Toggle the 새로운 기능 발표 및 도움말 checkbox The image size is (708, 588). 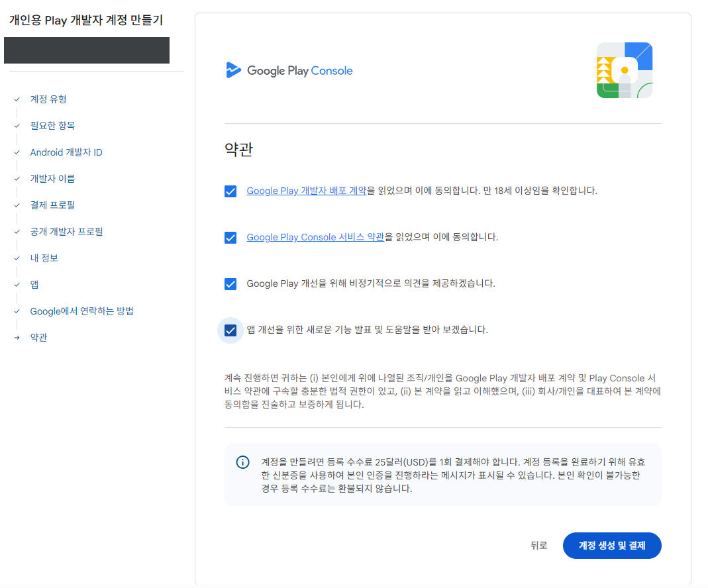[x=230, y=330]
